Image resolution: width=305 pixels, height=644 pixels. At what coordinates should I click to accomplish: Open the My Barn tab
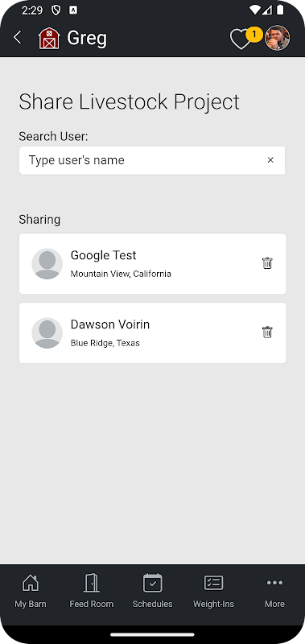coord(31,592)
